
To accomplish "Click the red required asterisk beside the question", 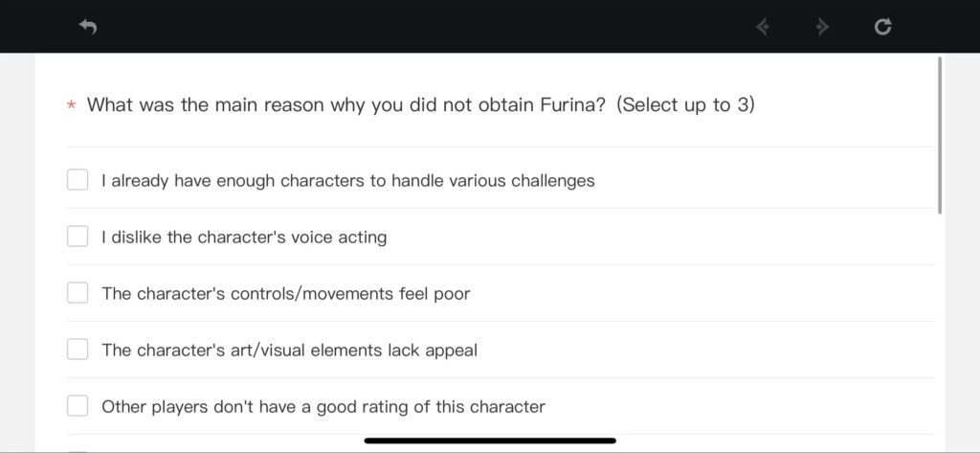I will (x=71, y=105).
